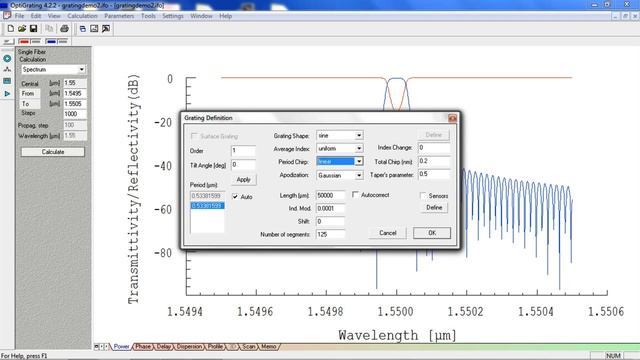Close the Grating Definition dialog
Screen dimensions: 640x360
[452, 118]
